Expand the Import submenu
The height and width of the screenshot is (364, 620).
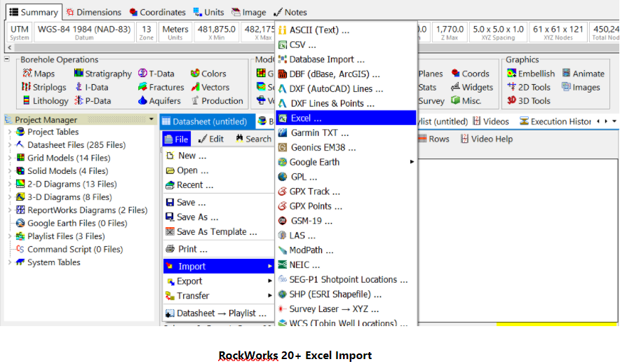218,267
